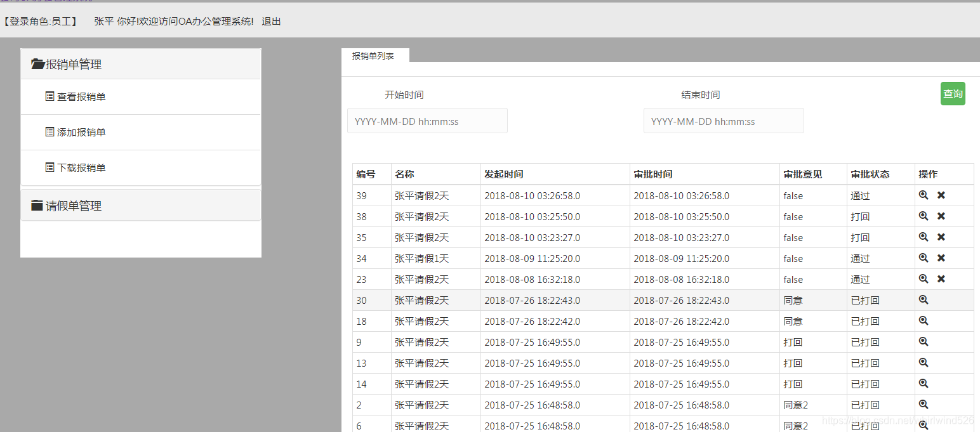The width and height of the screenshot is (980, 432).
Task: Click the document icon beside 添加报销单
Action: [50, 131]
